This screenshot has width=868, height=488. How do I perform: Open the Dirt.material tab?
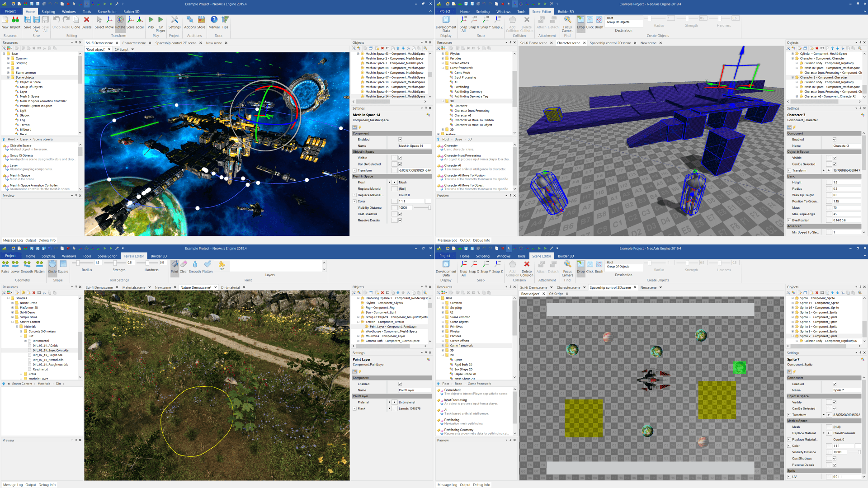tap(231, 287)
